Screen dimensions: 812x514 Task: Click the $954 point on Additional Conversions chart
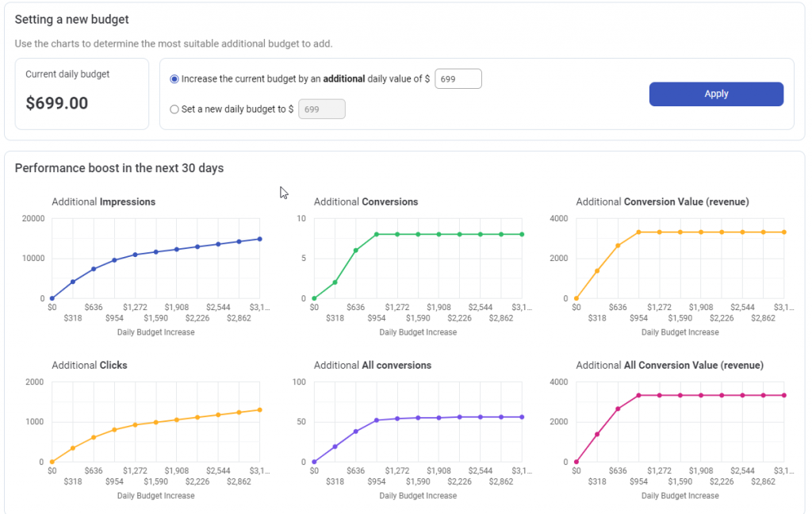point(377,234)
